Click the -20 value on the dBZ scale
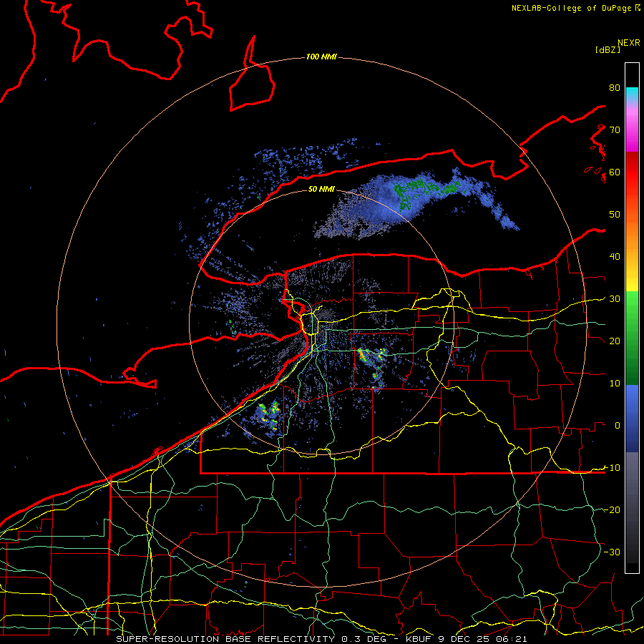 tap(612, 509)
